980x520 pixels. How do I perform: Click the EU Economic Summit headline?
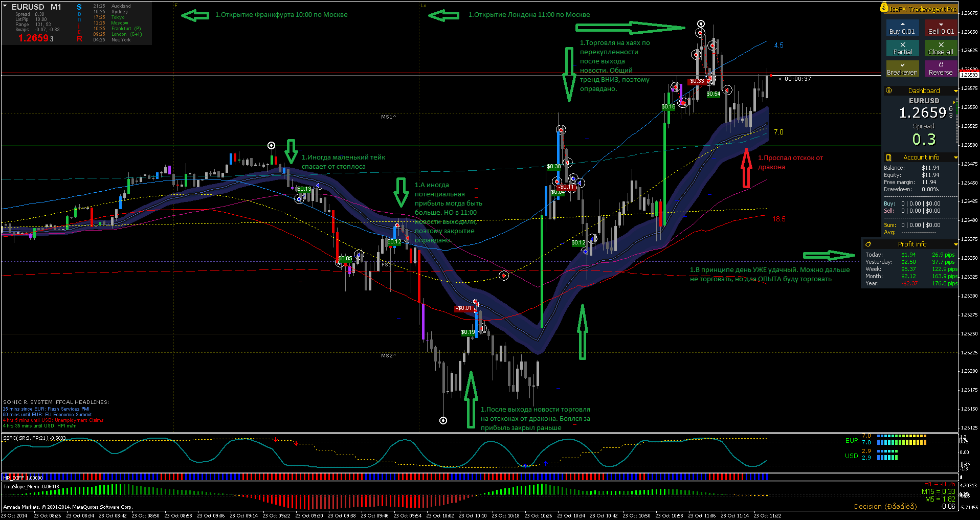48,415
